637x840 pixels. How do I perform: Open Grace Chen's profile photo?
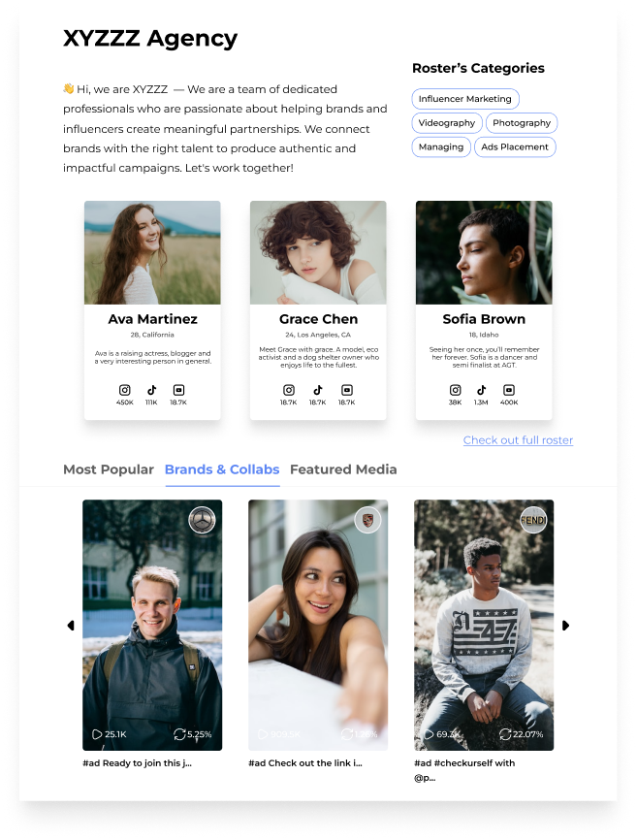[318, 252]
